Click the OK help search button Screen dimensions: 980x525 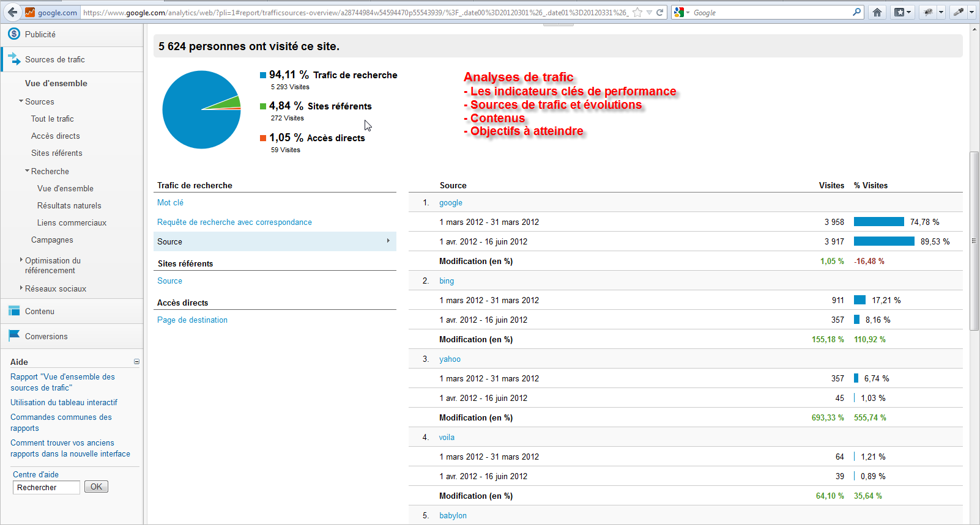click(x=96, y=486)
